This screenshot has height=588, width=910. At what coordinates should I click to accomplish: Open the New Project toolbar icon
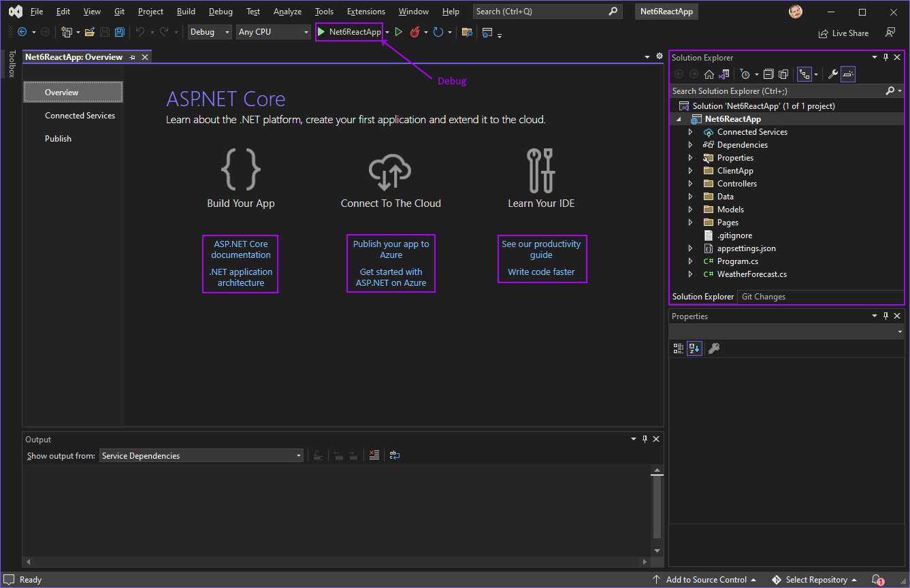coord(67,32)
